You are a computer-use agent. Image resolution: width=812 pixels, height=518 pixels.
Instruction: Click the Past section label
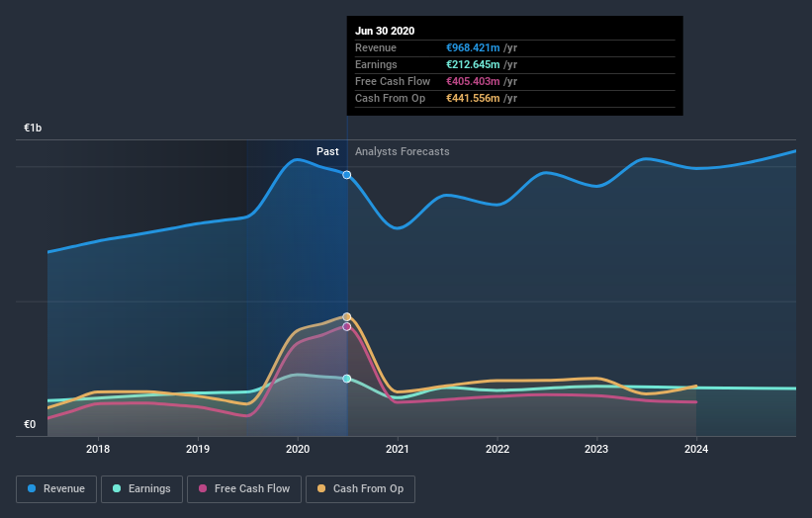(327, 151)
